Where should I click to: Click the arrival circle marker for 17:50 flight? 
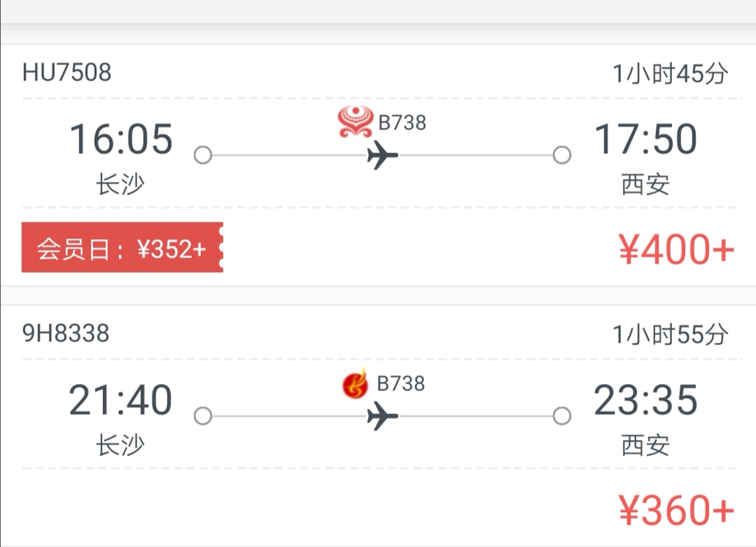561,155
